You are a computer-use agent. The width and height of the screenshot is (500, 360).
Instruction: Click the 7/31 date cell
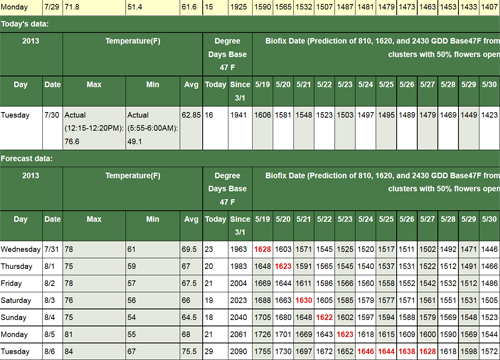(x=52, y=249)
